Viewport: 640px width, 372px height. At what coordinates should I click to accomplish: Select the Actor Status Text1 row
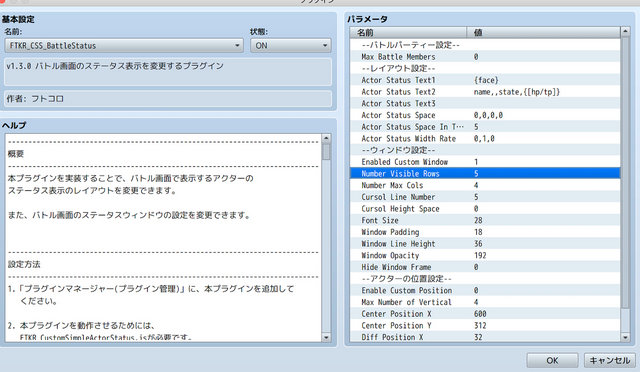click(485, 80)
